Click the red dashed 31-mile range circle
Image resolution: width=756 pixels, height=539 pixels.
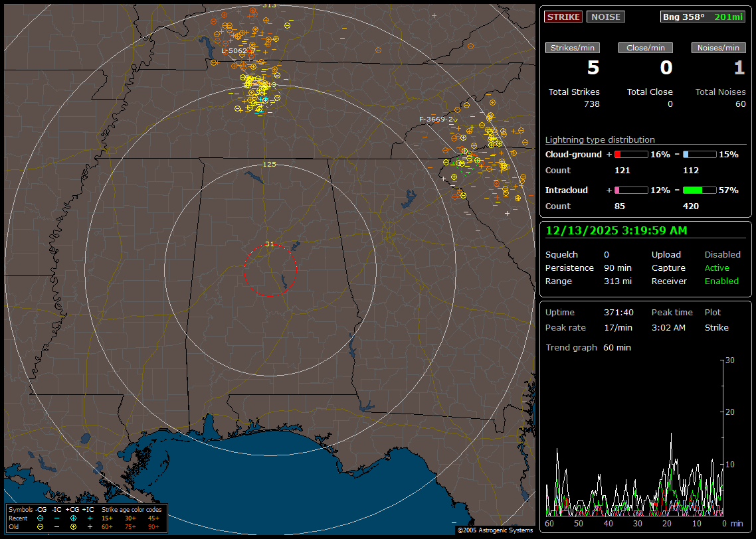click(x=244, y=270)
